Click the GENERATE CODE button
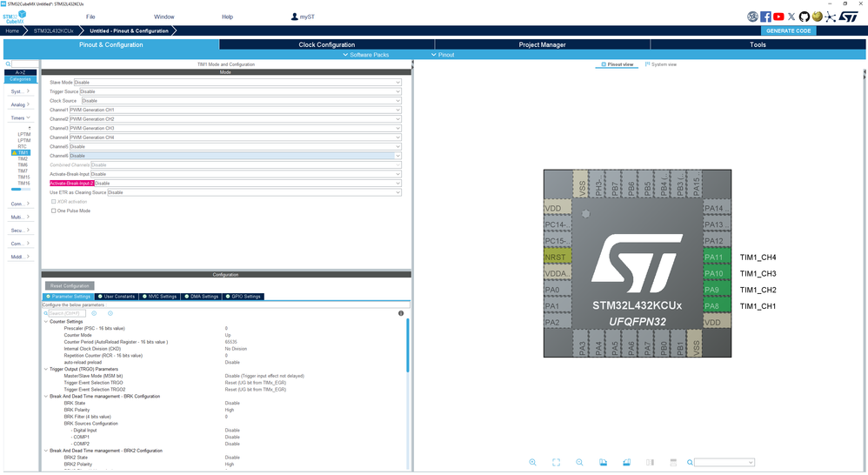Image resolution: width=868 pixels, height=475 pixels. tap(788, 31)
